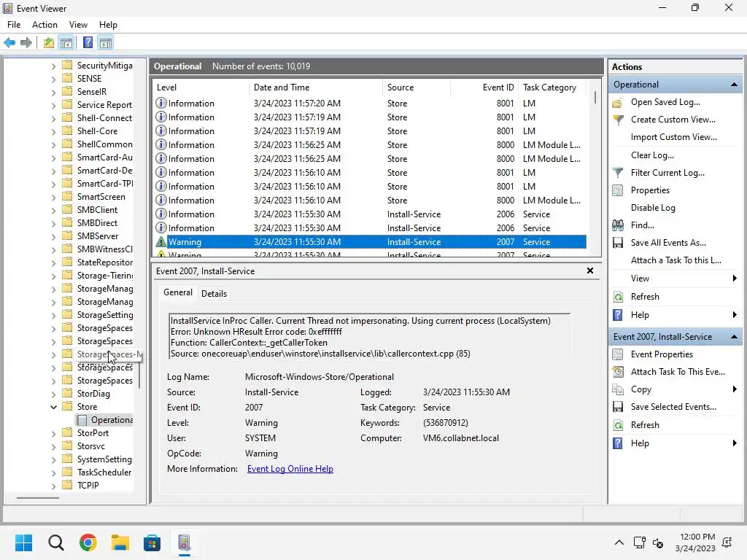This screenshot has height=560, width=747.
Task: Click the Refresh icon under Operational actions
Action: tap(618, 297)
